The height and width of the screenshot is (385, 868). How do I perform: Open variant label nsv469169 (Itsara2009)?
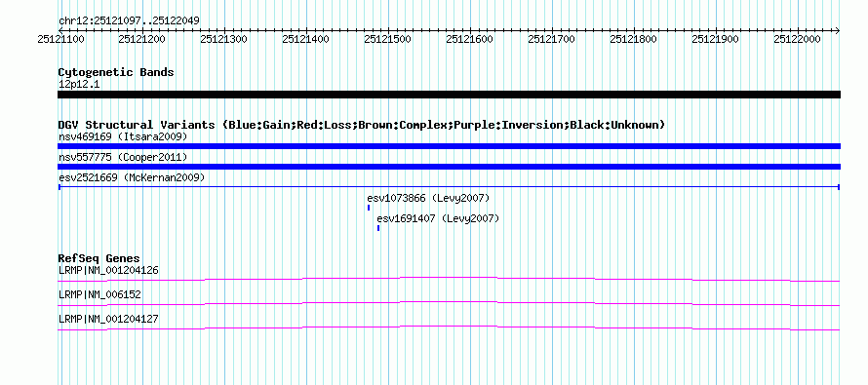coord(123,136)
